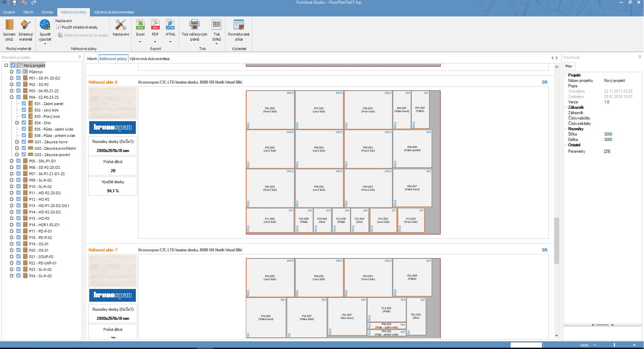Open Formátované dílce results
The width and height of the screenshot is (644, 349).
click(239, 30)
